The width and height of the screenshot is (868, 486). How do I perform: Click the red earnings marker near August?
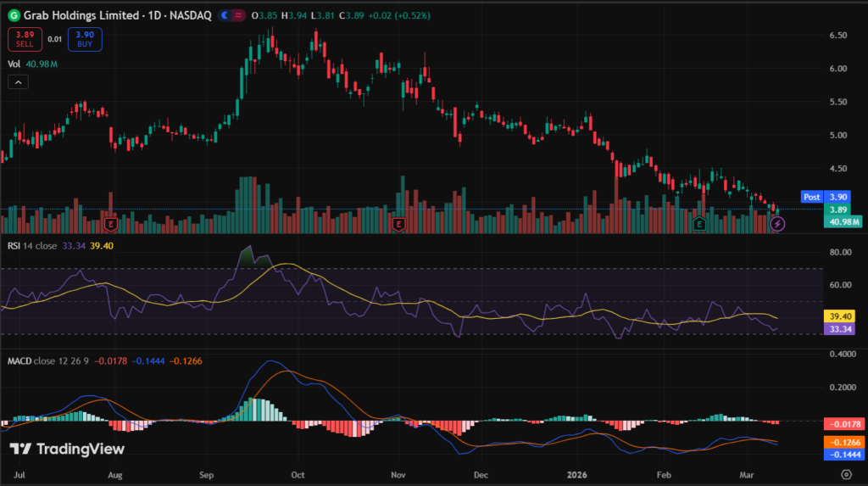110,224
